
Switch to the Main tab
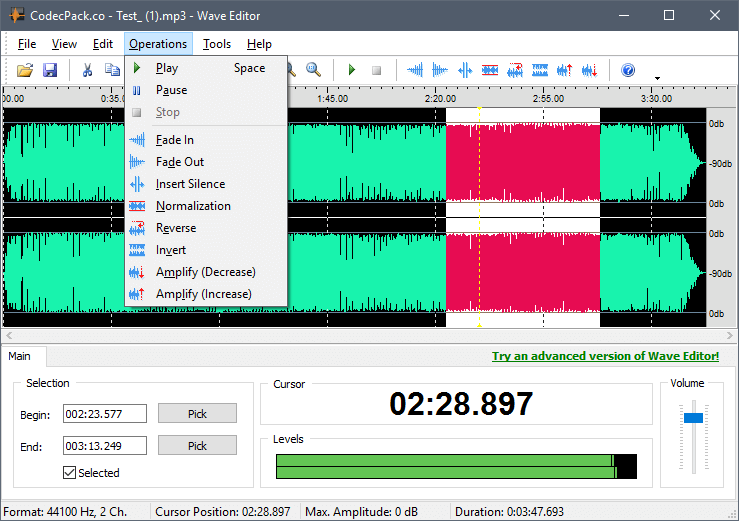pos(20,356)
